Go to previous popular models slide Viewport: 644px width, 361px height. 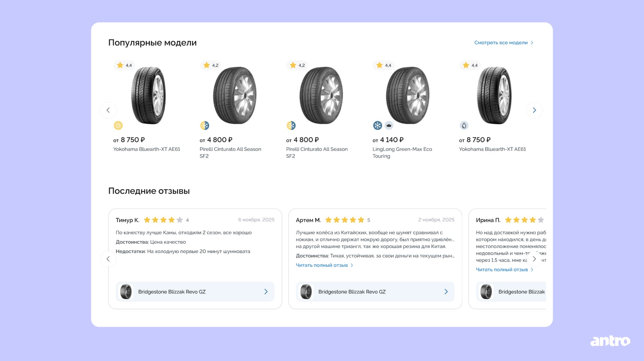[108, 110]
